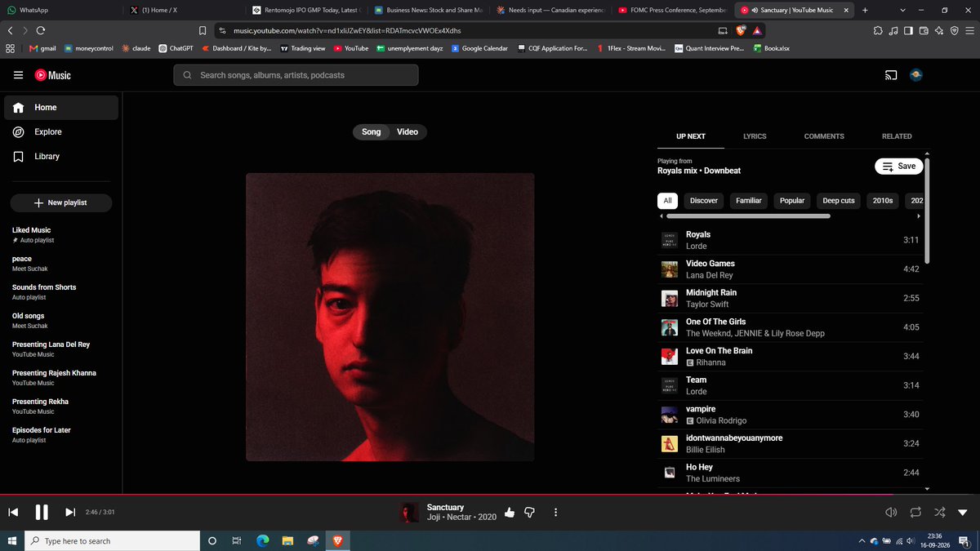Open the UP NEXT tab

pyautogui.click(x=691, y=136)
